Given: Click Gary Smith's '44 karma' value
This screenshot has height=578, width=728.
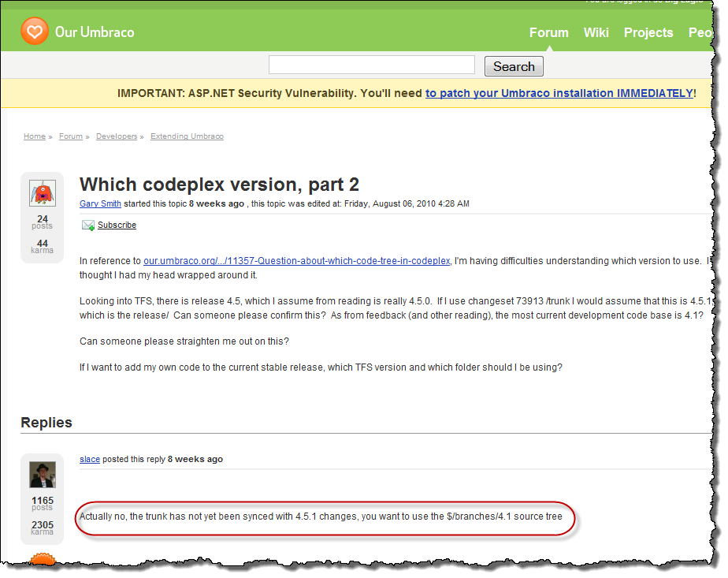Looking at the screenshot, I should 43,246.
